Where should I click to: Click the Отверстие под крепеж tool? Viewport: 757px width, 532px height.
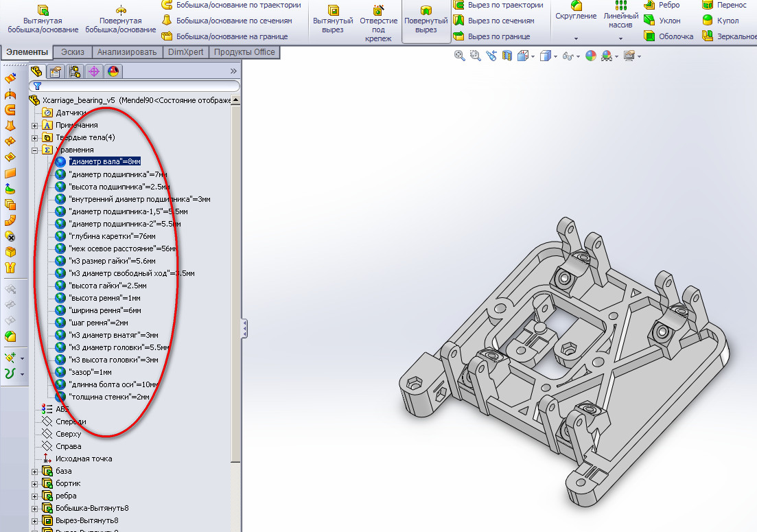click(x=379, y=21)
